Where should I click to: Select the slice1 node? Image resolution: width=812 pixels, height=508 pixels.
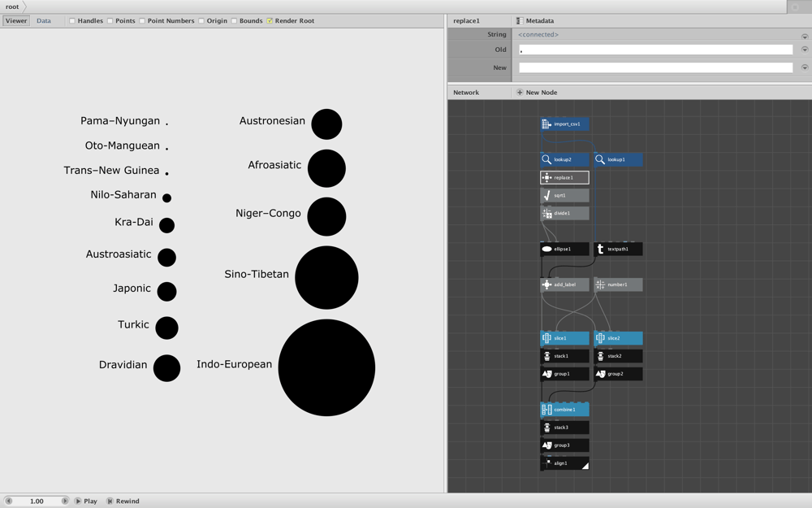pos(564,338)
